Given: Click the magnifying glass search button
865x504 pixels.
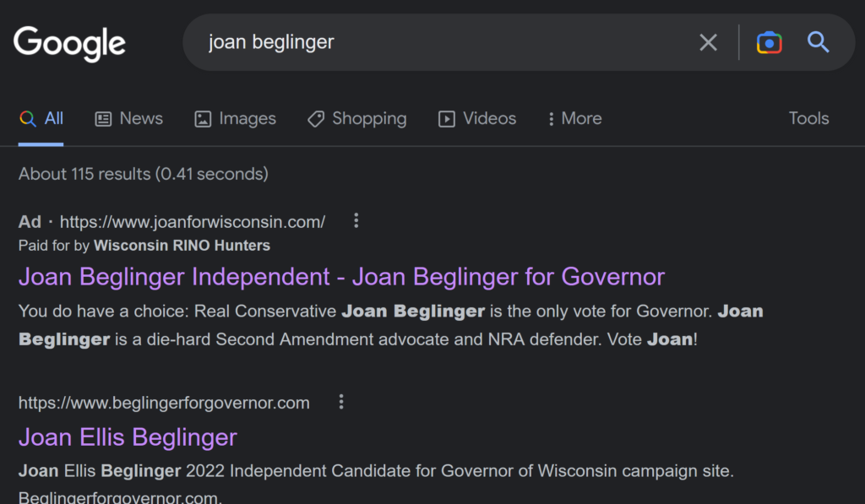Looking at the screenshot, I should coord(818,42).
